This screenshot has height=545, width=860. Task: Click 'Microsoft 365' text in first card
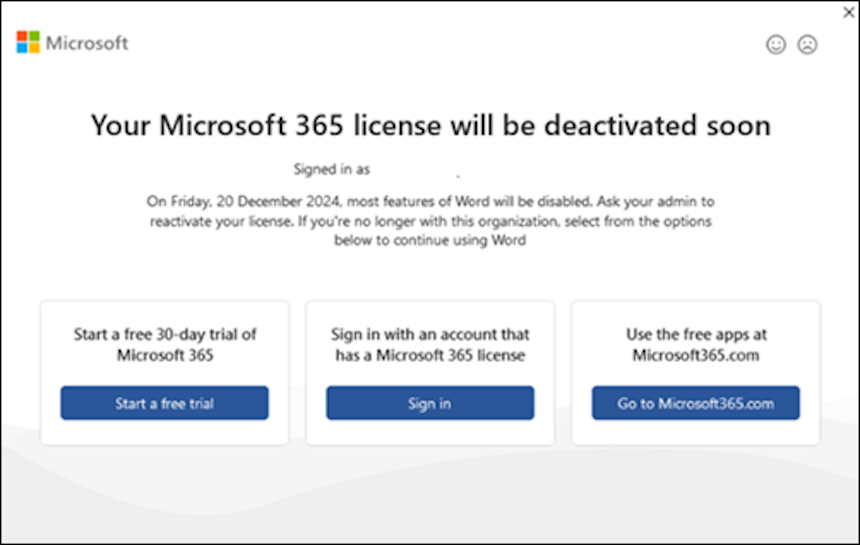[165, 355]
